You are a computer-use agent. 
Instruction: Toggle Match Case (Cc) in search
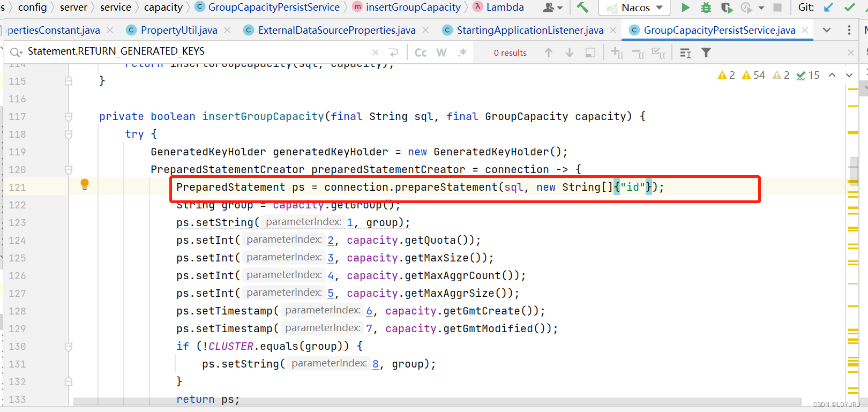(x=421, y=53)
